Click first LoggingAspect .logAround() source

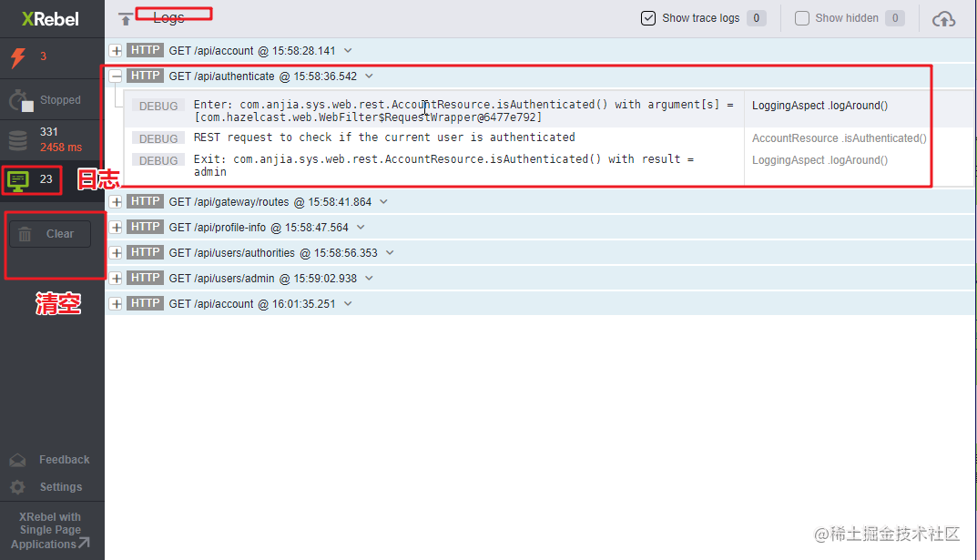tap(819, 106)
